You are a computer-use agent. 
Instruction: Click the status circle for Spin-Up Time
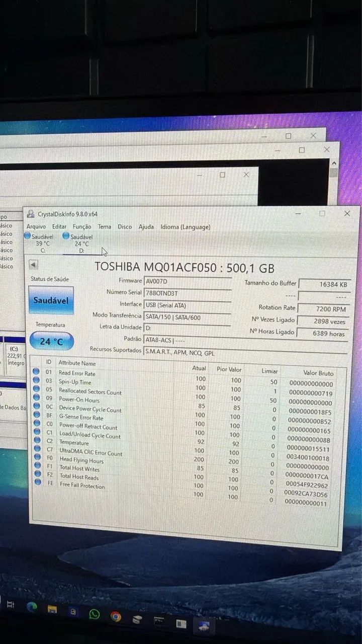(36, 380)
